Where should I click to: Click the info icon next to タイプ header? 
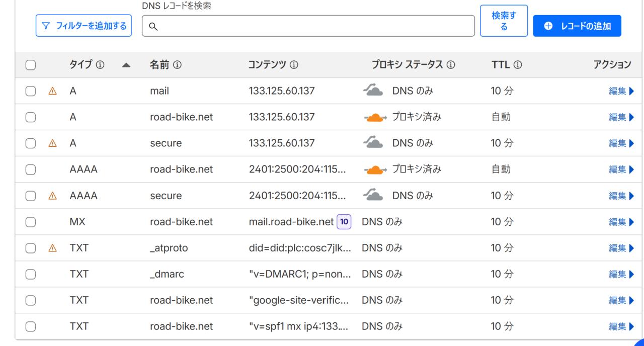[x=100, y=65]
